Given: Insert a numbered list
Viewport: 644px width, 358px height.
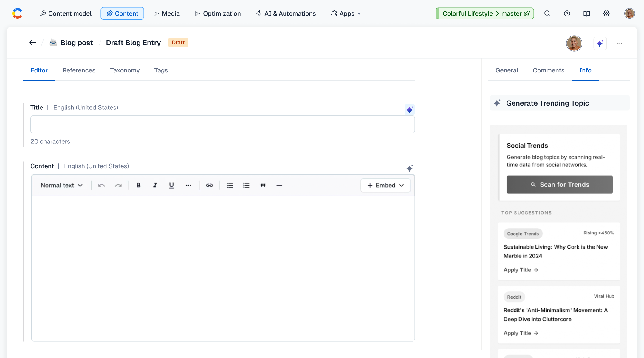Looking at the screenshot, I should pyautogui.click(x=246, y=185).
